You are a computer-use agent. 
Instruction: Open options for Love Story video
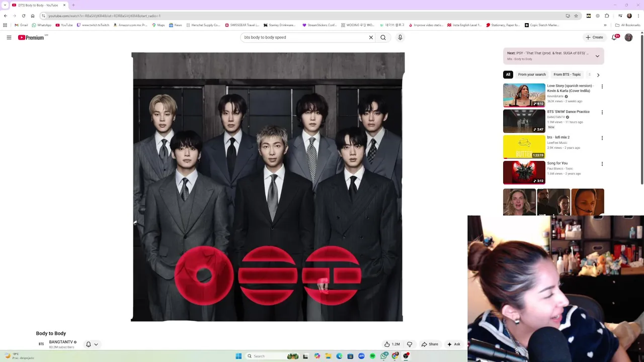602,86
